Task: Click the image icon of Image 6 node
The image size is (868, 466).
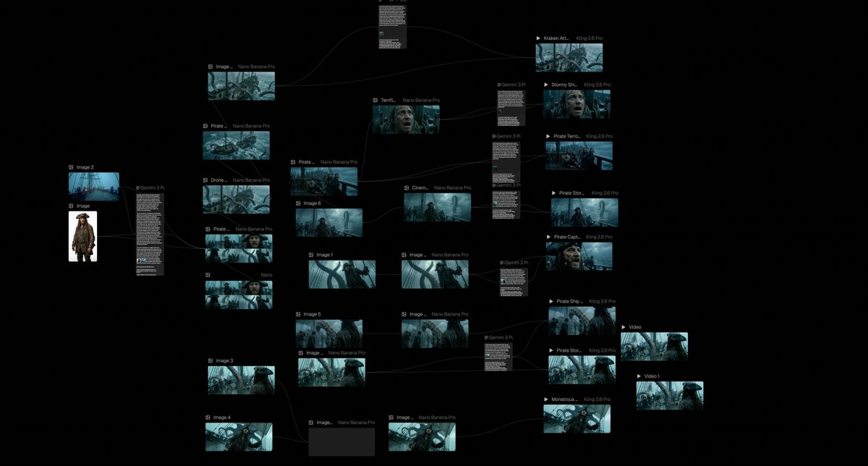Action: tap(298, 203)
